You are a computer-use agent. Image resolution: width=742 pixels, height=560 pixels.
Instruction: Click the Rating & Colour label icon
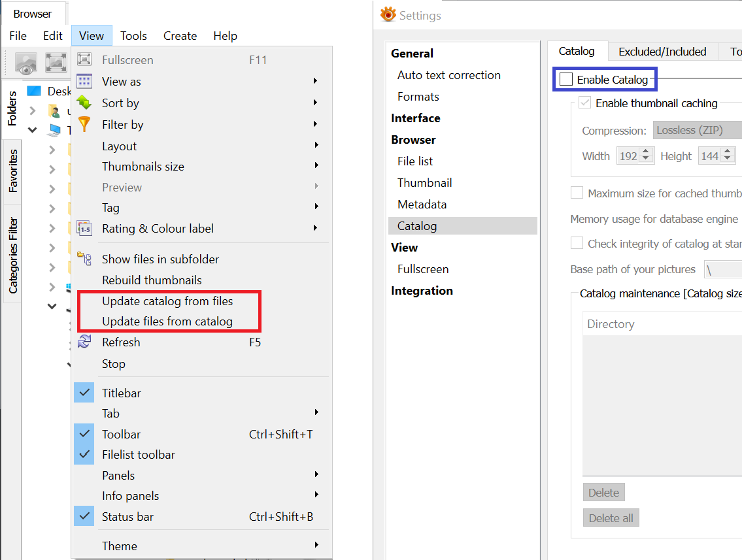click(x=84, y=229)
